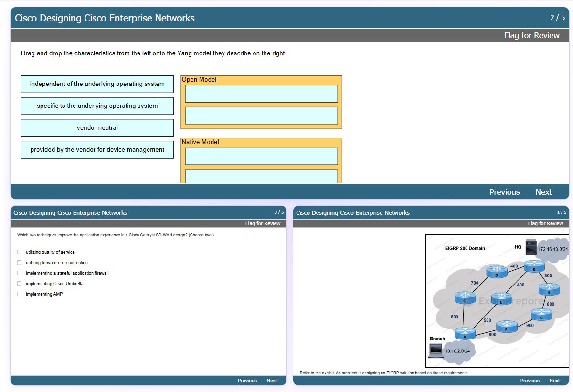Click router G icon in EIGRP diagram
Screen dimensions: 573x392
541,314
